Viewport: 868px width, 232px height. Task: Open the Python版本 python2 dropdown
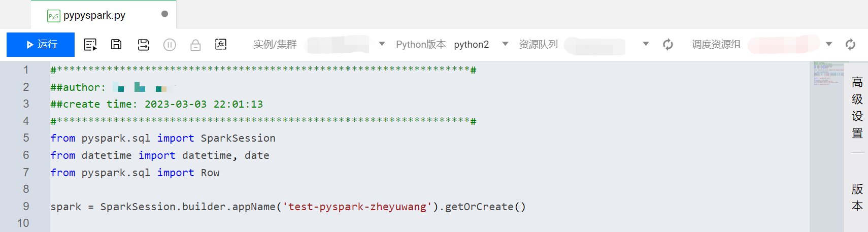pos(505,44)
